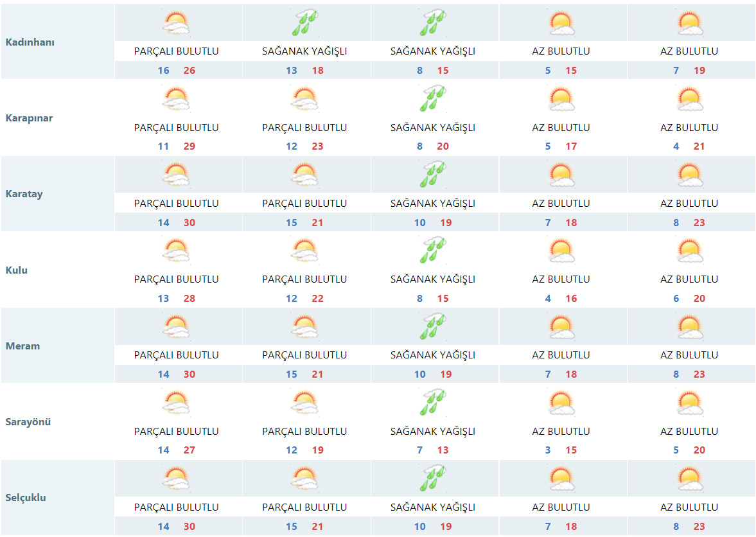
Task: Click Karapınar's sunny icon above 4/21 temperatures
Action: pyautogui.click(x=689, y=100)
